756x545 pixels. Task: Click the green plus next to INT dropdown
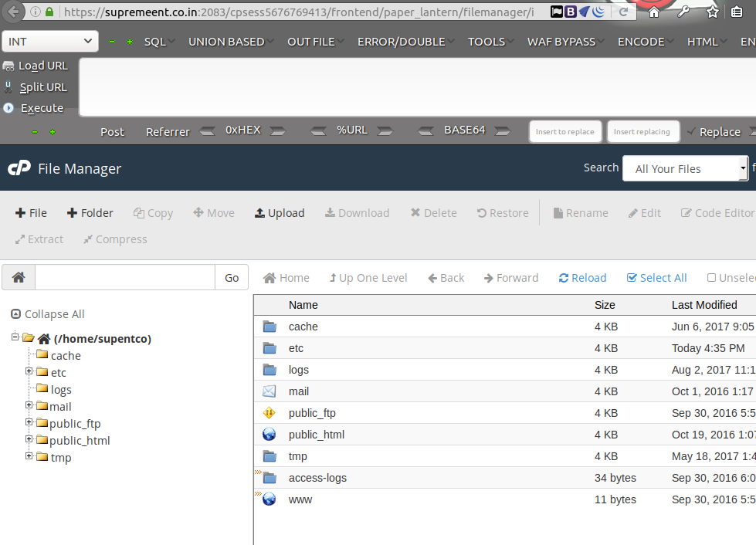pyautogui.click(x=130, y=42)
